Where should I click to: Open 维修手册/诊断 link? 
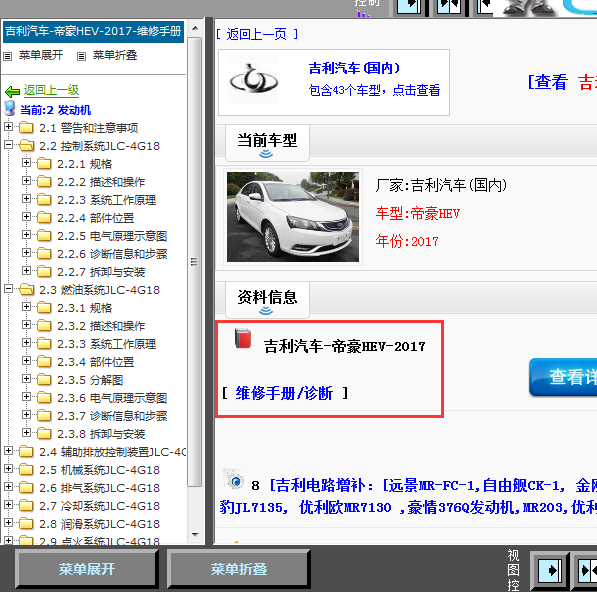pyautogui.click(x=284, y=393)
